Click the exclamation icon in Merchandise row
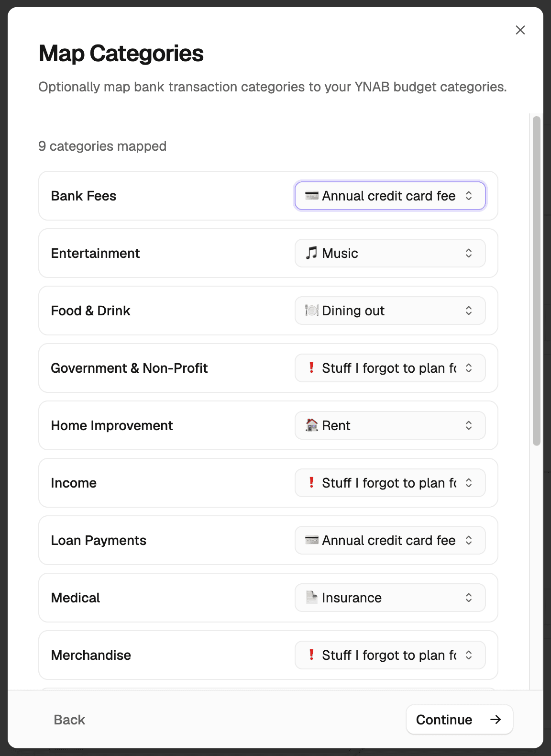The image size is (551, 756). coord(311,655)
